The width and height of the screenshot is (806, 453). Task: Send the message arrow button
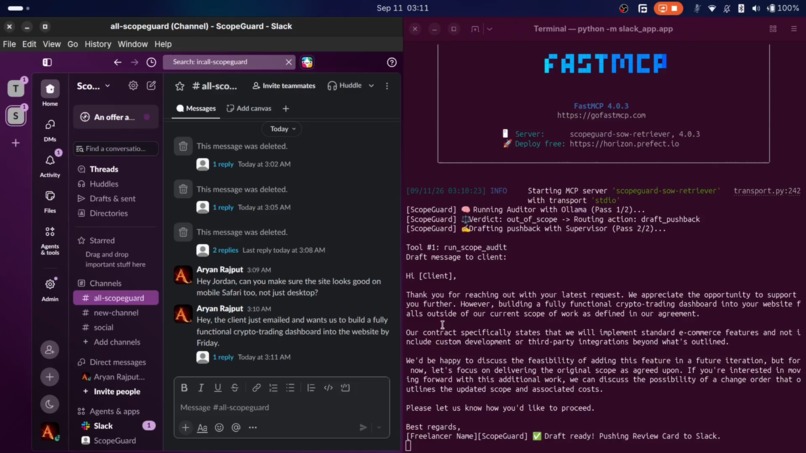(363, 427)
